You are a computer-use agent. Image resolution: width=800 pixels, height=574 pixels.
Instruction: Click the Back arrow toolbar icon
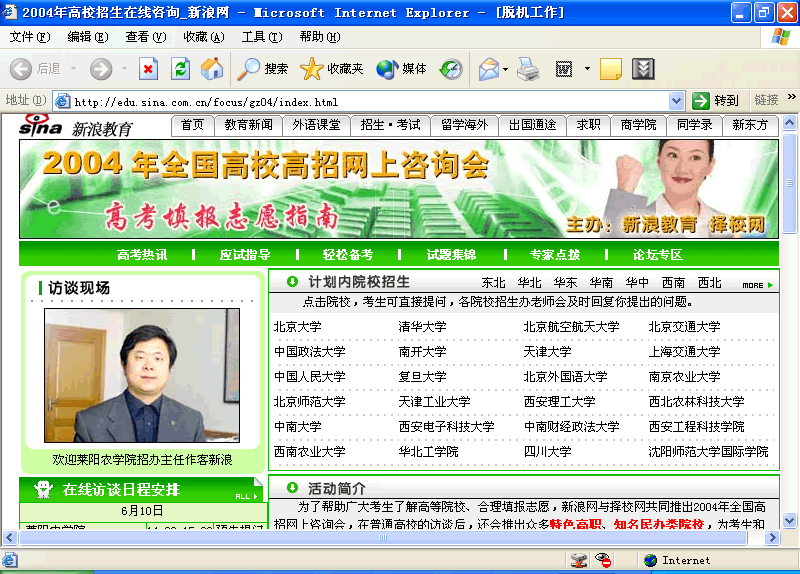(x=21, y=69)
